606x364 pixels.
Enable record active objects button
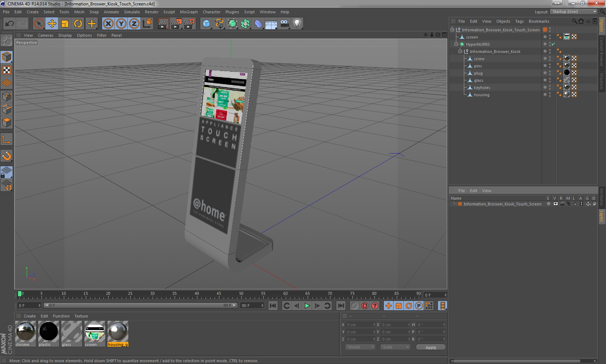(x=355, y=306)
